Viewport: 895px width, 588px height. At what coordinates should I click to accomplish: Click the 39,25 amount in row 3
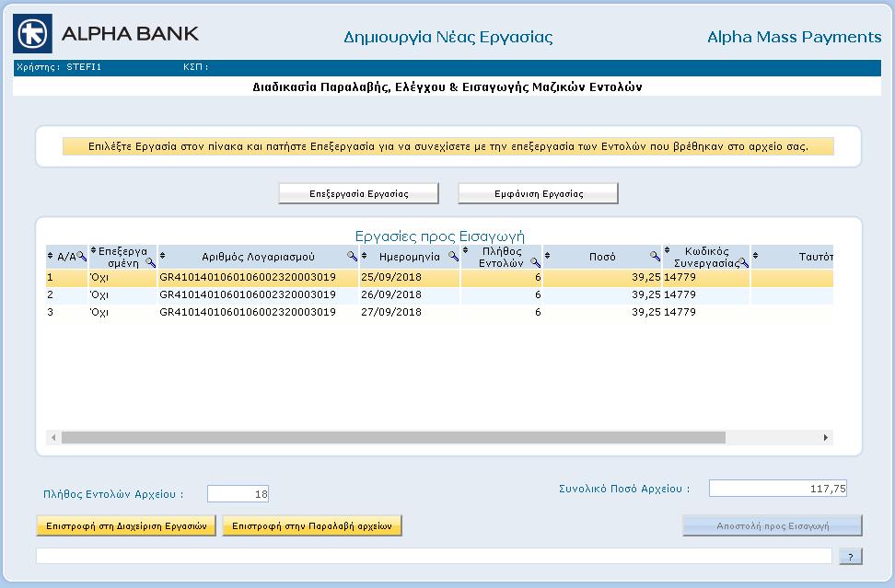coord(646,313)
